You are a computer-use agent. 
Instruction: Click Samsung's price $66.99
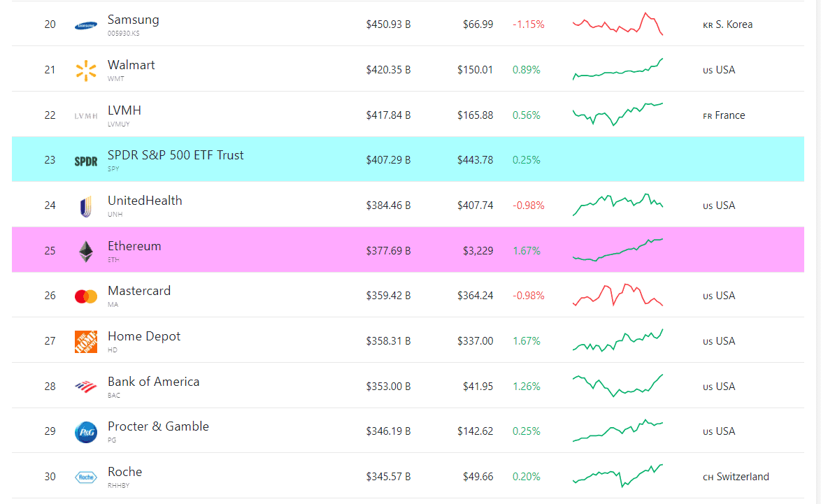(x=478, y=24)
